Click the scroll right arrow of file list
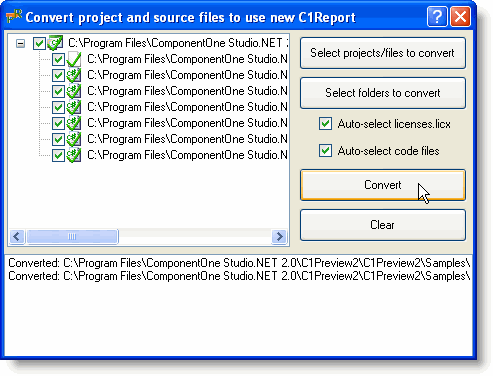 (x=279, y=237)
